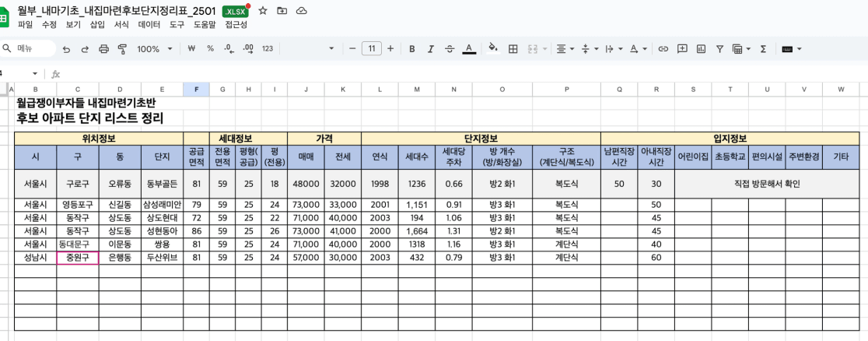Screen dimensions: 868x341
Task: Open the 도구 menu
Action: pos(177,24)
